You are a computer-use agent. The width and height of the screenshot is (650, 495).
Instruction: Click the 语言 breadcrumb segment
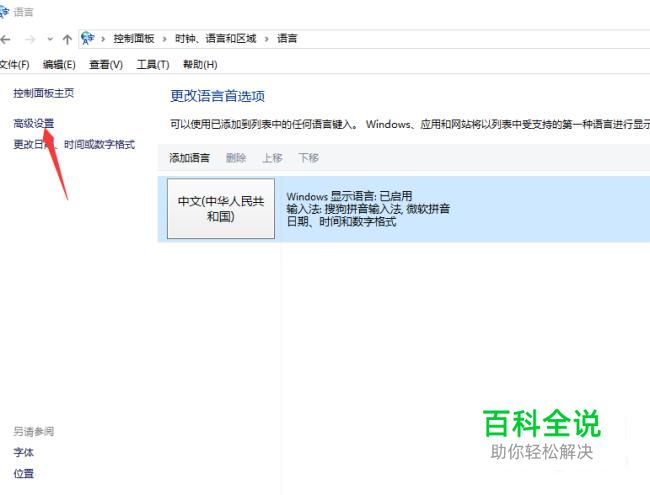click(x=287, y=39)
